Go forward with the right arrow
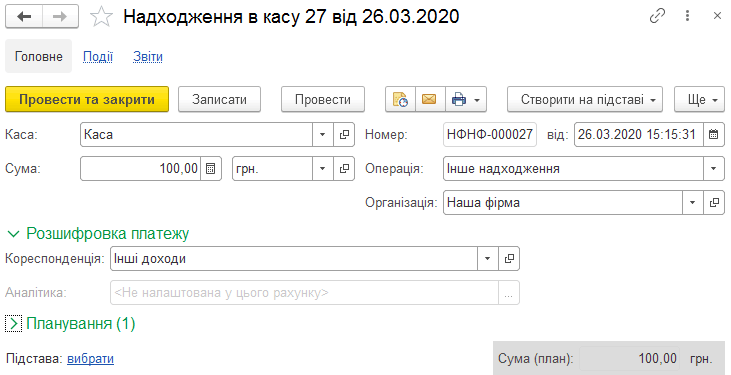This screenshot has height=375, width=731. pos(60,17)
